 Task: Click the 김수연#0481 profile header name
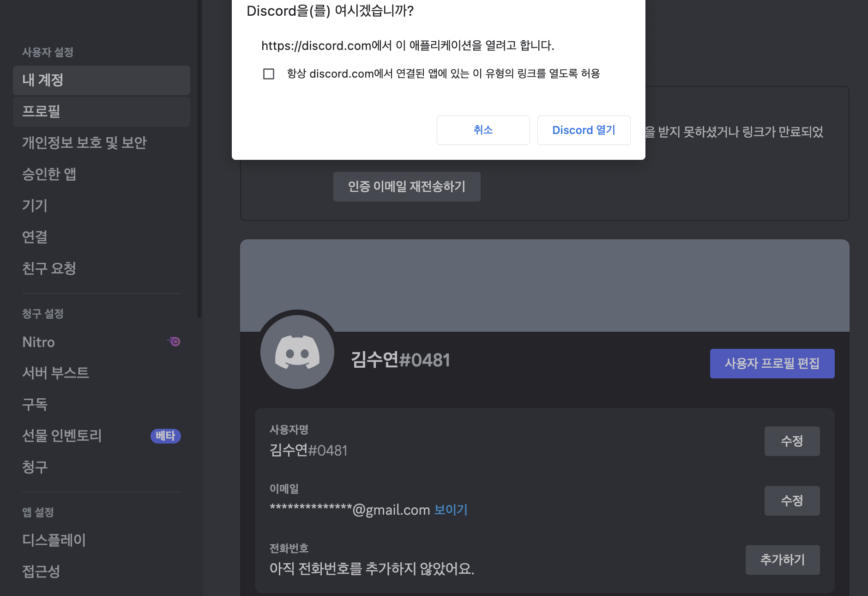[400, 360]
